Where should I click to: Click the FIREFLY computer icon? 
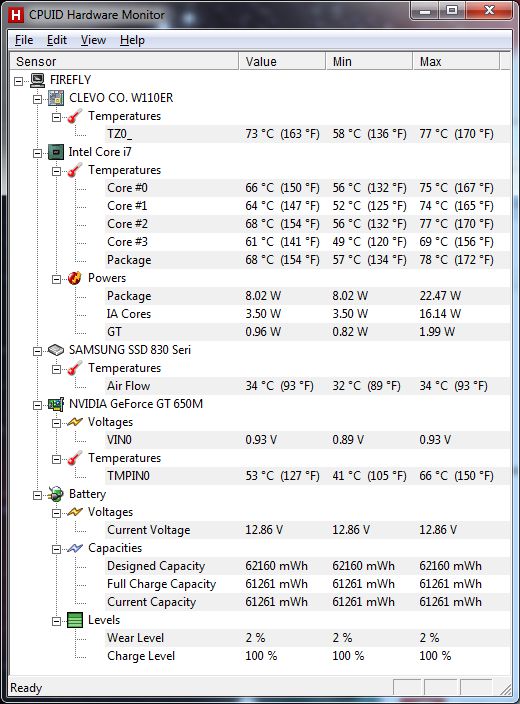(38, 80)
